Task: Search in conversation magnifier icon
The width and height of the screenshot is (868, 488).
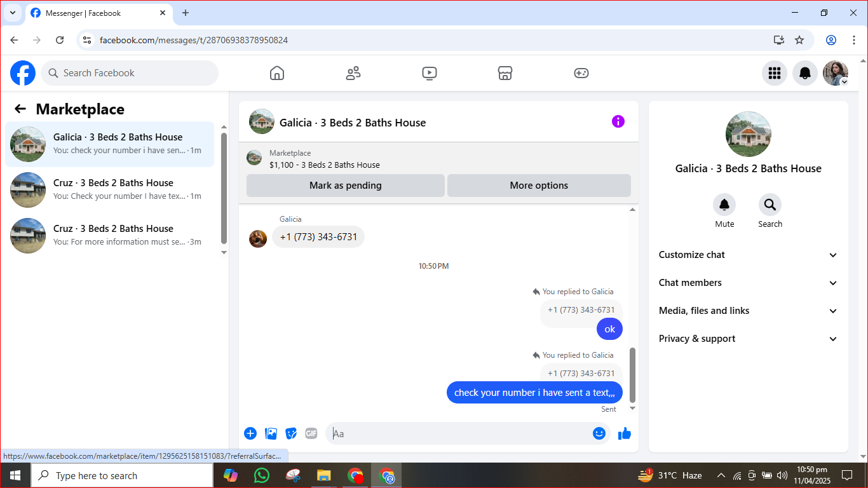Action: 770,205
